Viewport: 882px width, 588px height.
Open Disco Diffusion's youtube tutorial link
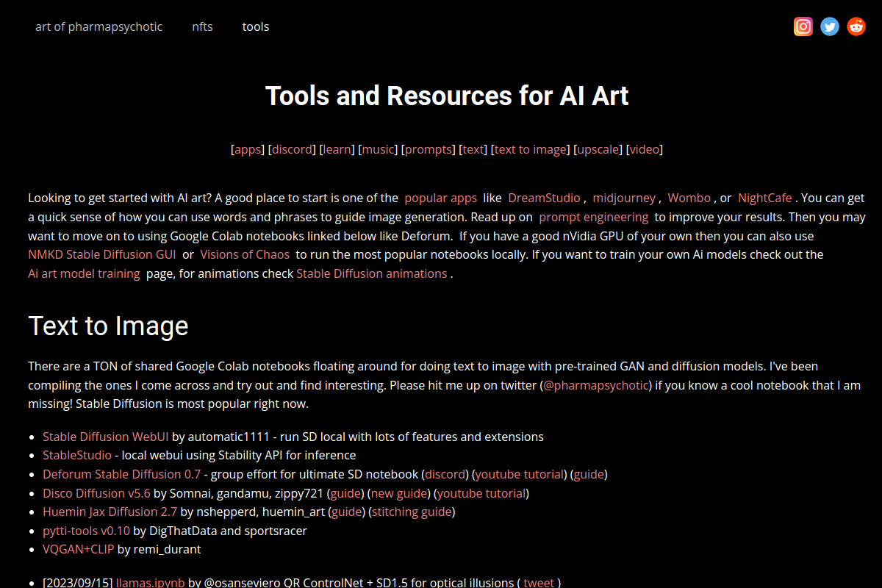coord(481,493)
